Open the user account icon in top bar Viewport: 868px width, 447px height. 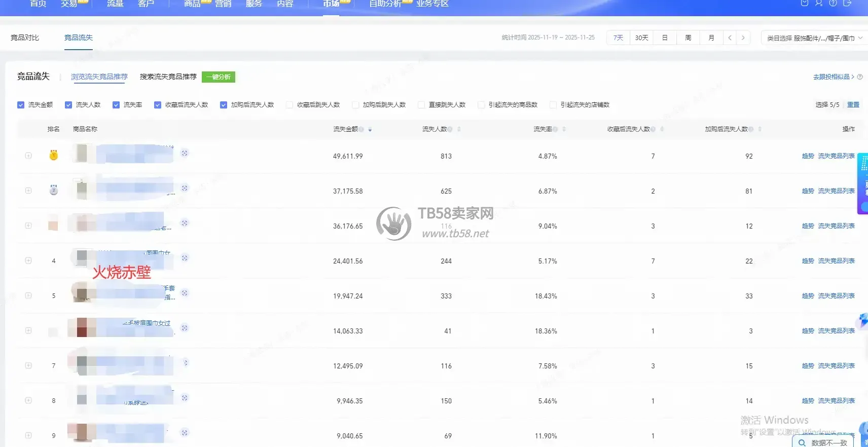pos(819,3)
